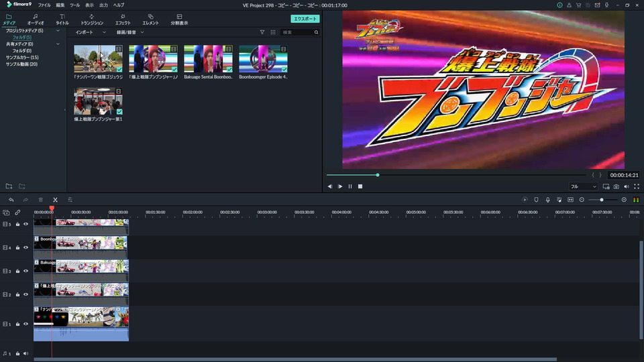Screen dimensions: 644x362
Task: Create a new media folder
Action: tap(9, 186)
